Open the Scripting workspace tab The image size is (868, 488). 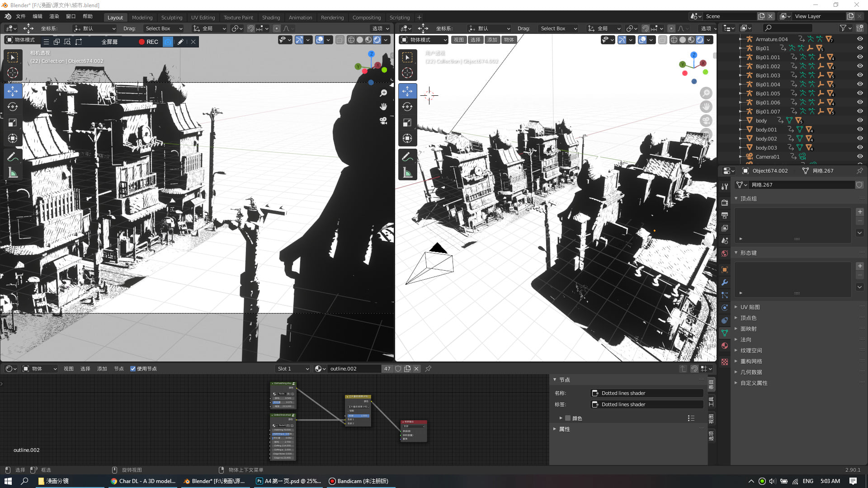pyautogui.click(x=400, y=18)
